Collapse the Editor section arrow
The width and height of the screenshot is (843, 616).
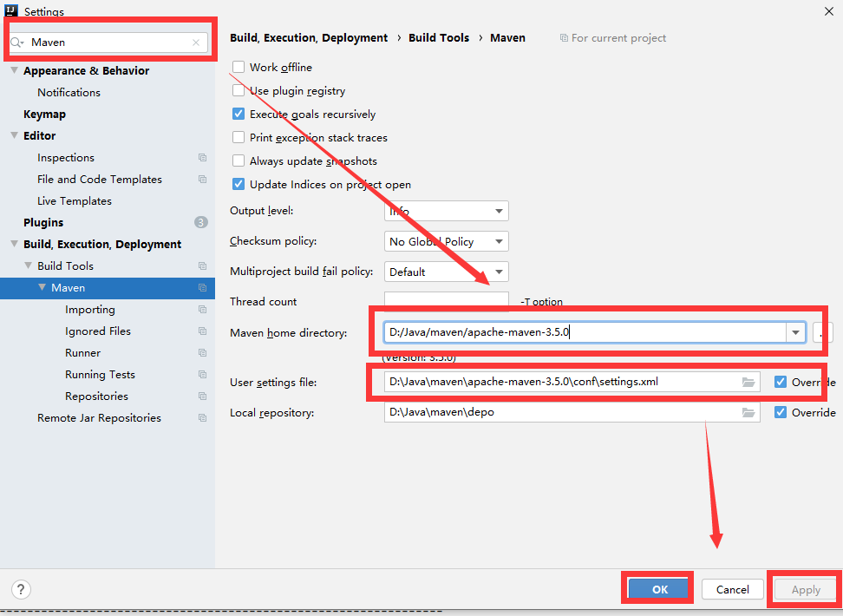coord(15,135)
